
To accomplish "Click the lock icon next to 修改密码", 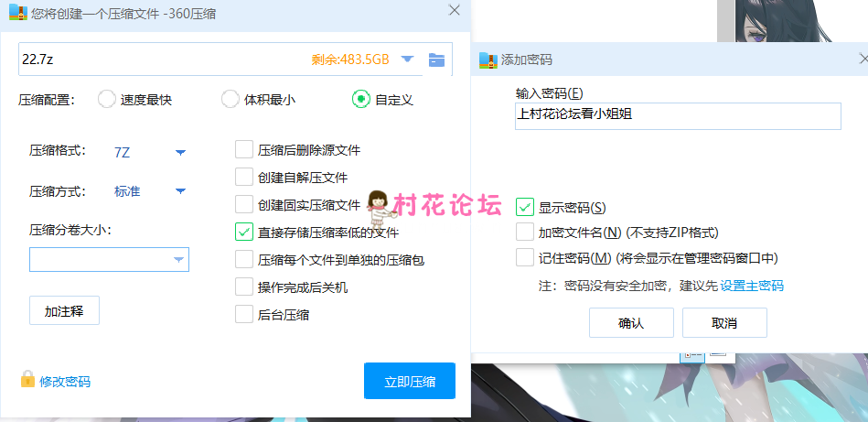I will 27,379.
